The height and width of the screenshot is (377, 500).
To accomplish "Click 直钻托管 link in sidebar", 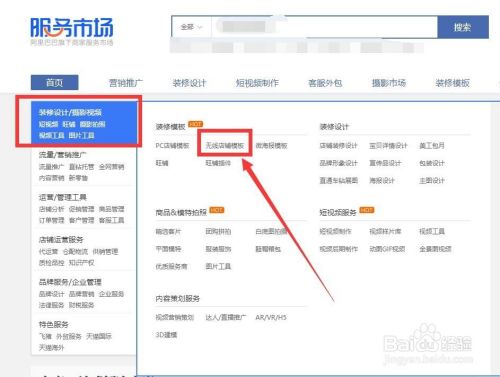I will (x=81, y=167).
